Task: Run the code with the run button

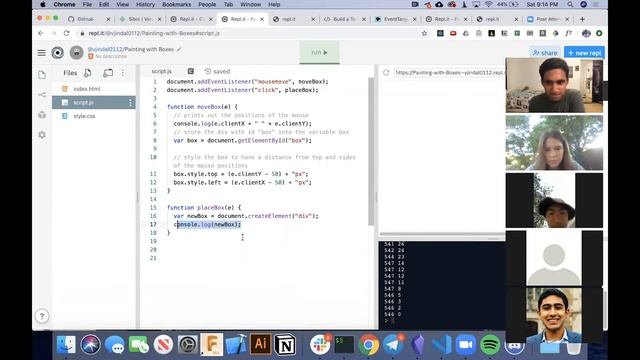Action: [319, 52]
